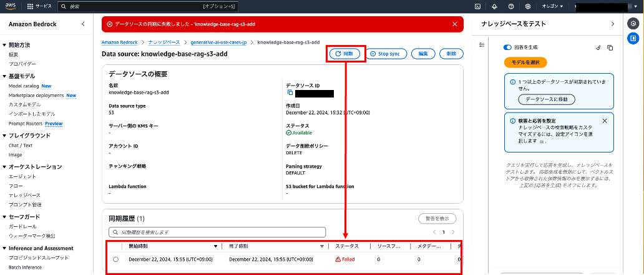The width and height of the screenshot is (644, 275).
Task: Dismiss the red sync failure banner
Action: pos(455,24)
